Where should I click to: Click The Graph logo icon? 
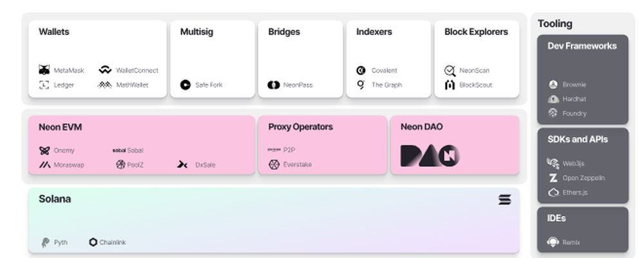[361, 84]
